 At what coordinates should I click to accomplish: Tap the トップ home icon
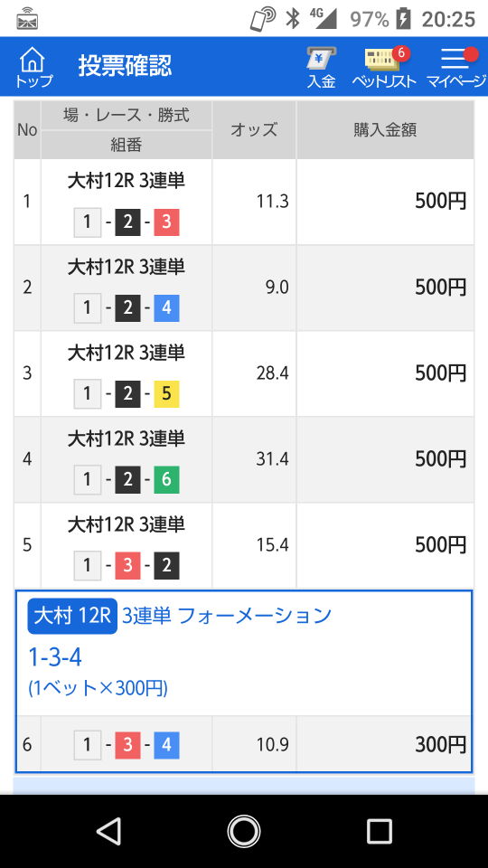pos(33,67)
